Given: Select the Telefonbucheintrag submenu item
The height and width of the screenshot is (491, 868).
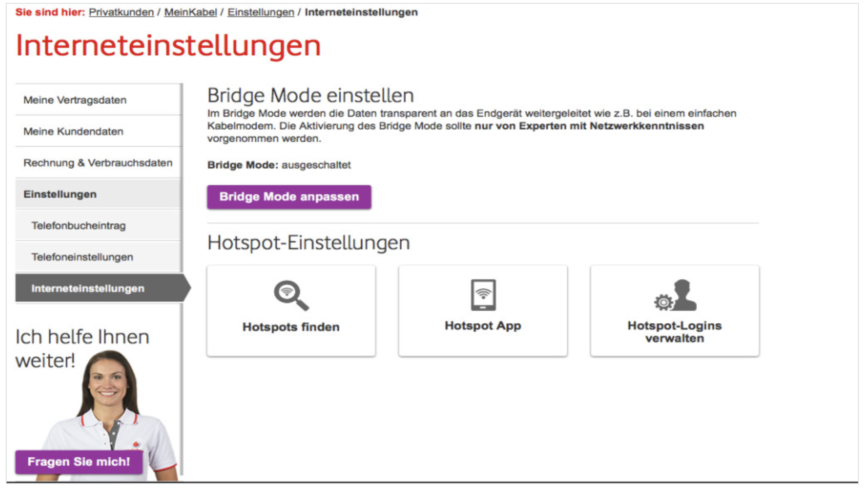Looking at the screenshot, I should [79, 226].
